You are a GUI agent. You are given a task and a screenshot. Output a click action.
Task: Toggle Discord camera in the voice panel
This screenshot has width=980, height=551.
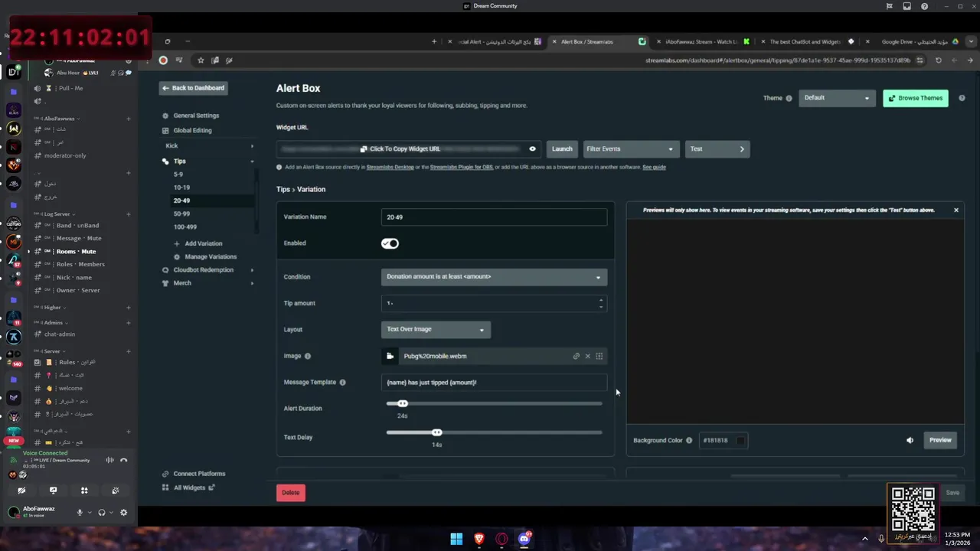(x=21, y=491)
